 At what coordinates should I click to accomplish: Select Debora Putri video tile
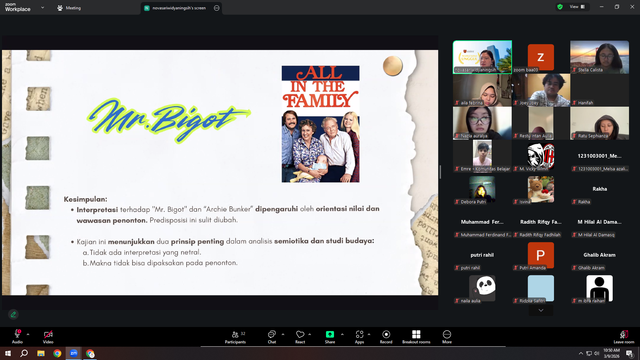pyautogui.click(x=482, y=189)
